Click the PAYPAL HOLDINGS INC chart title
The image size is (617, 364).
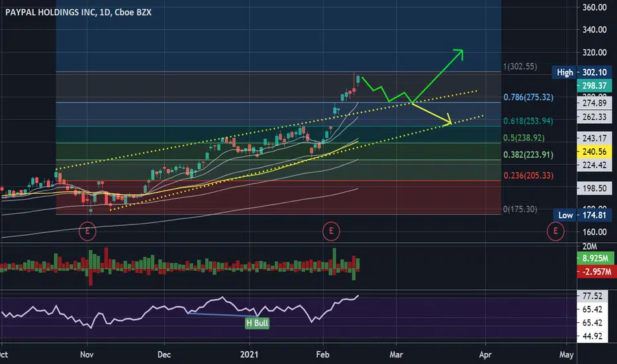coord(78,12)
